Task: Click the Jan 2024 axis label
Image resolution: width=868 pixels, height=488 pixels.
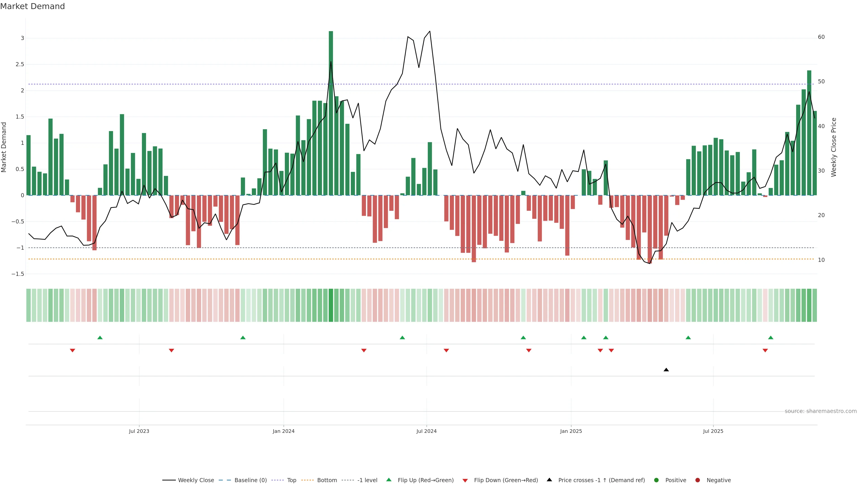Action: pyautogui.click(x=283, y=431)
